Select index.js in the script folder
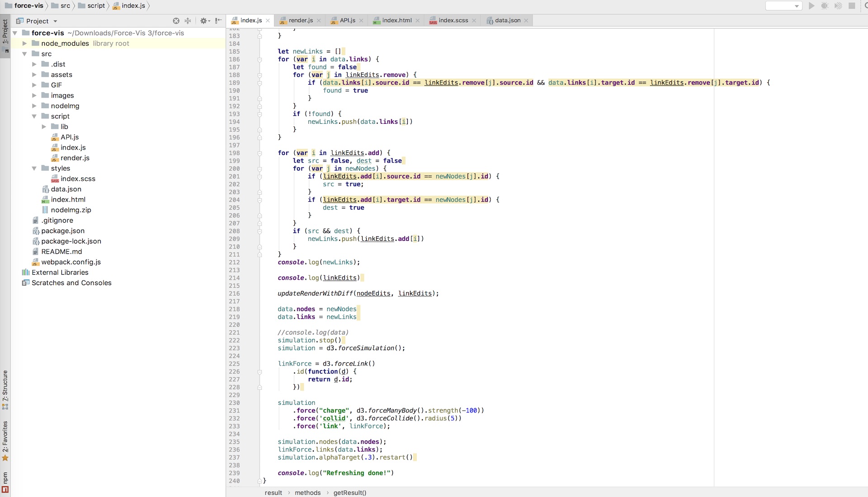The width and height of the screenshot is (868, 497). pos(73,147)
